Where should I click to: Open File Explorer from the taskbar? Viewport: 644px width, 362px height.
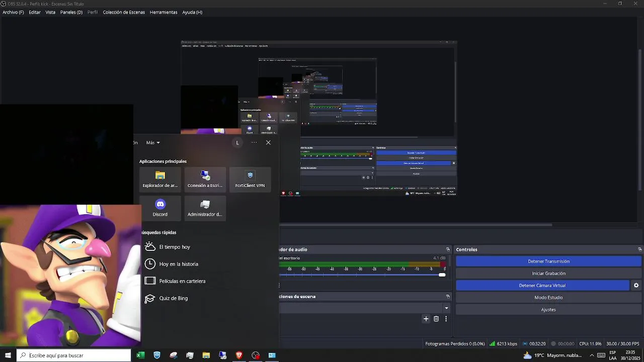(x=206, y=355)
